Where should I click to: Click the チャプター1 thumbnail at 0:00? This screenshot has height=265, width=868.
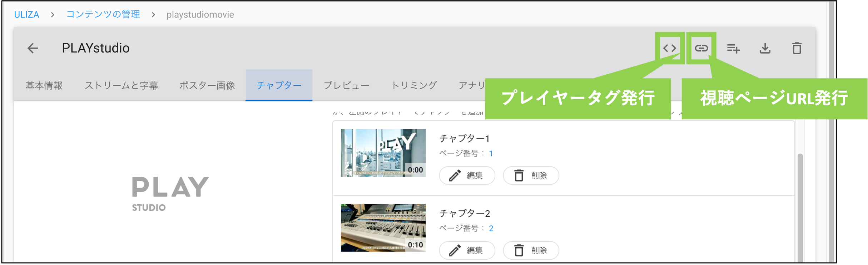point(383,153)
